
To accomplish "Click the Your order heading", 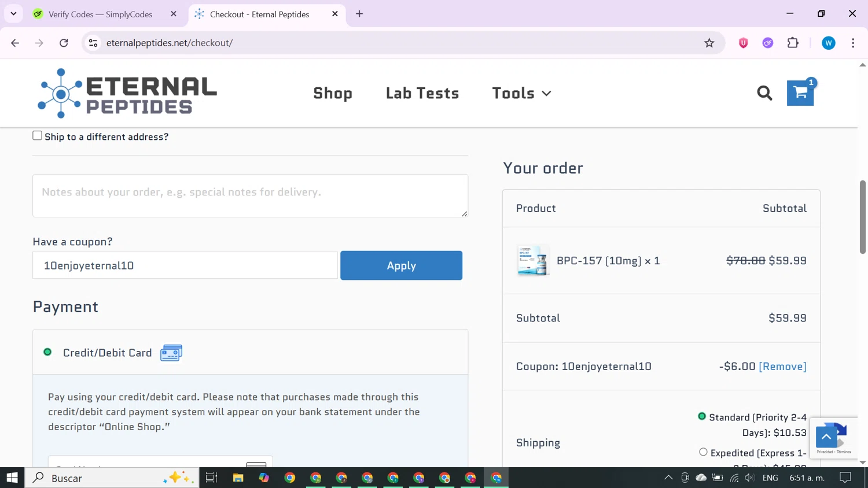I will click(543, 168).
